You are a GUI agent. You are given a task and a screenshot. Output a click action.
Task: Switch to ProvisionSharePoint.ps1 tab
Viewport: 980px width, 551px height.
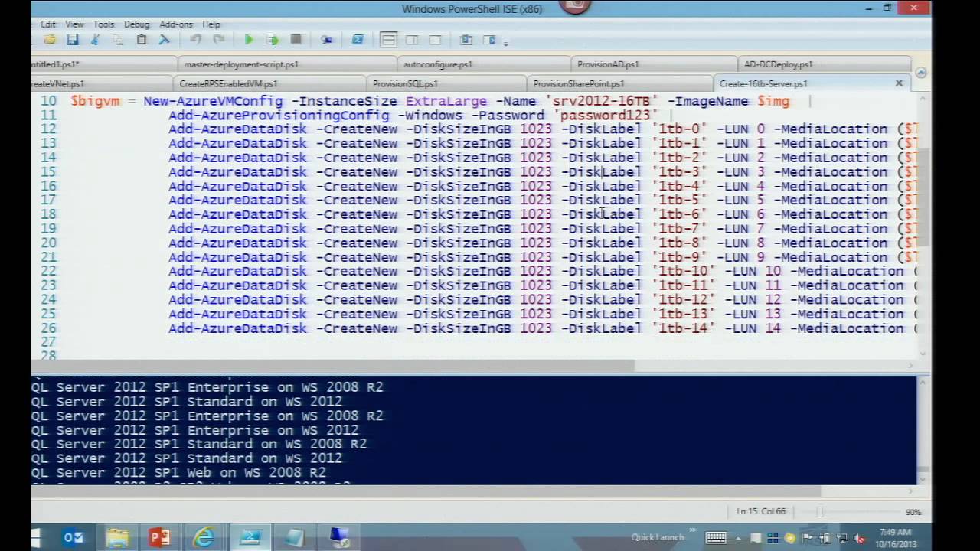620,83
